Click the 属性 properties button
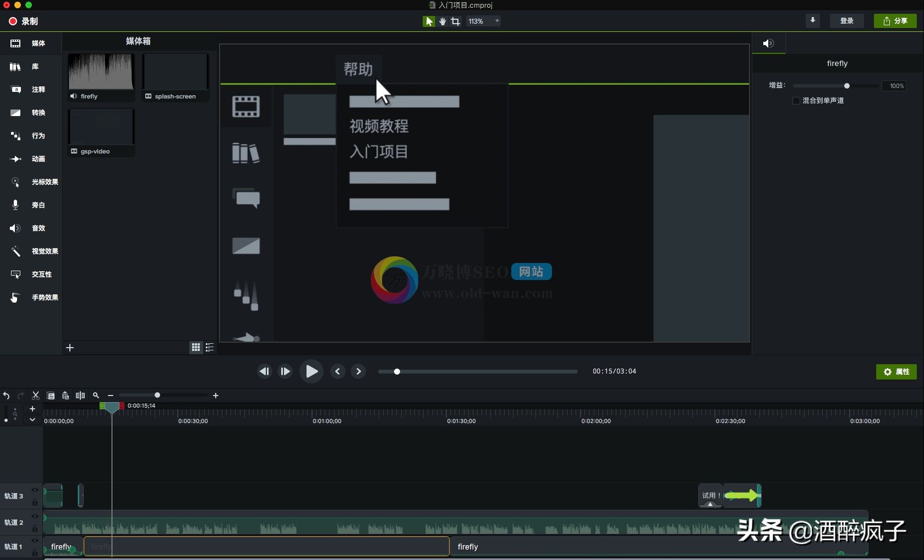This screenshot has width=924, height=560. coord(896,372)
